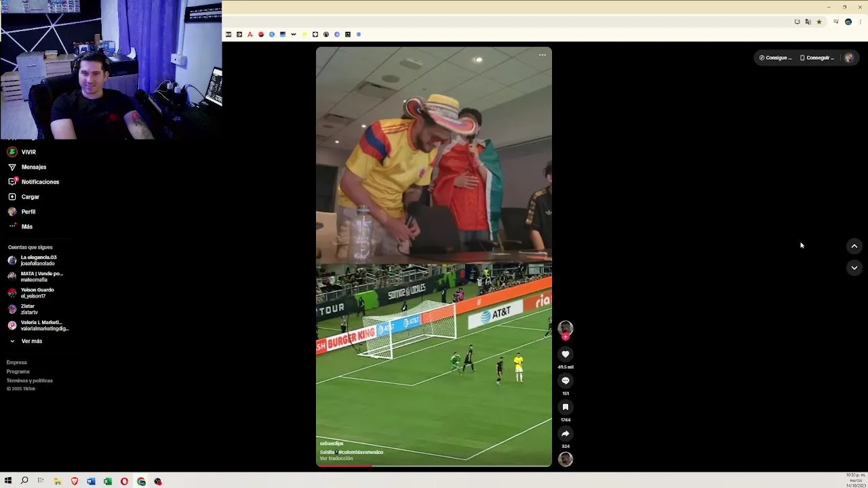Open Excel from the taskbar
This screenshot has height=488, width=868.
point(108,481)
